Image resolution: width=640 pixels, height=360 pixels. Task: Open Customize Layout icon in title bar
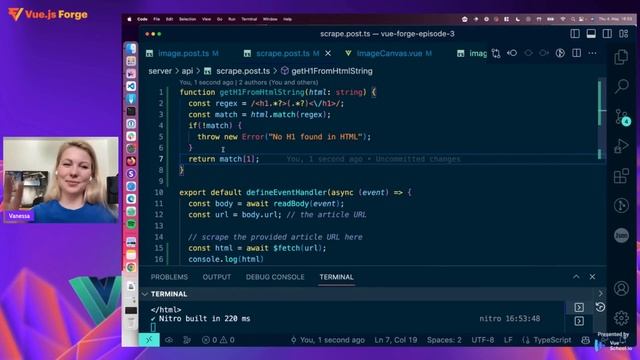click(623, 34)
